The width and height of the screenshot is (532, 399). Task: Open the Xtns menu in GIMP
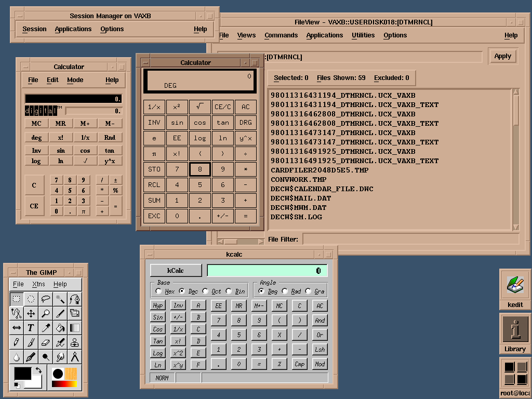click(x=38, y=284)
